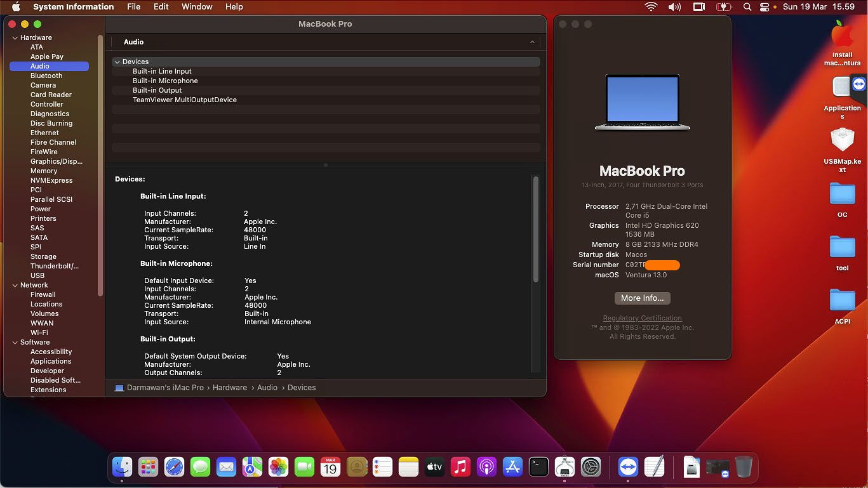Screen dimensions: 868x488
Task: Click the details pane vertical scrollbar
Action: pyautogui.click(x=536, y=228)
